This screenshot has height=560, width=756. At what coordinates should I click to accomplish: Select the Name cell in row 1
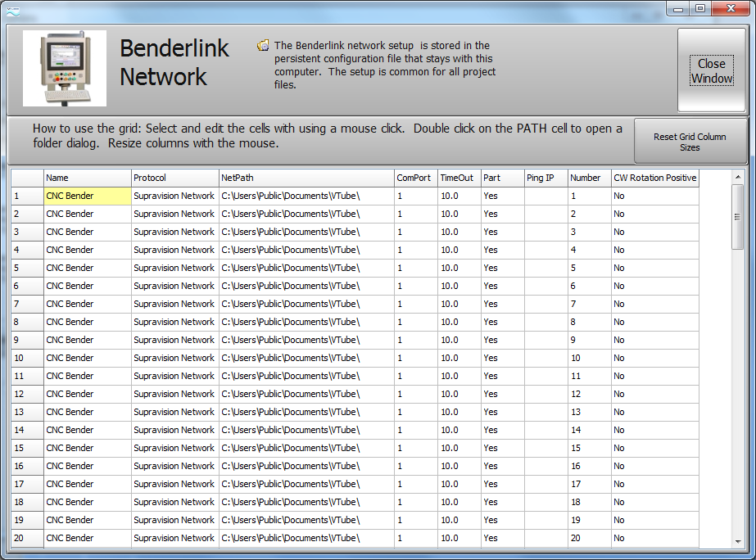point(87,196)
